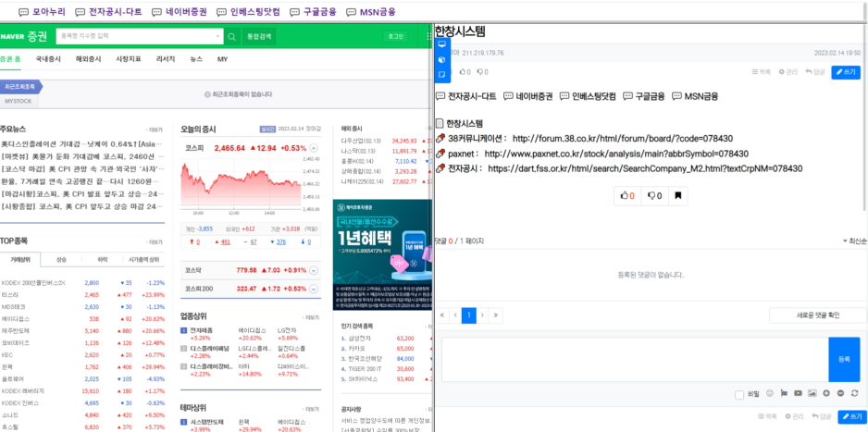Insert image via picture icon in comment toolbar
868x432 pixels.
(x=812, y=393)
